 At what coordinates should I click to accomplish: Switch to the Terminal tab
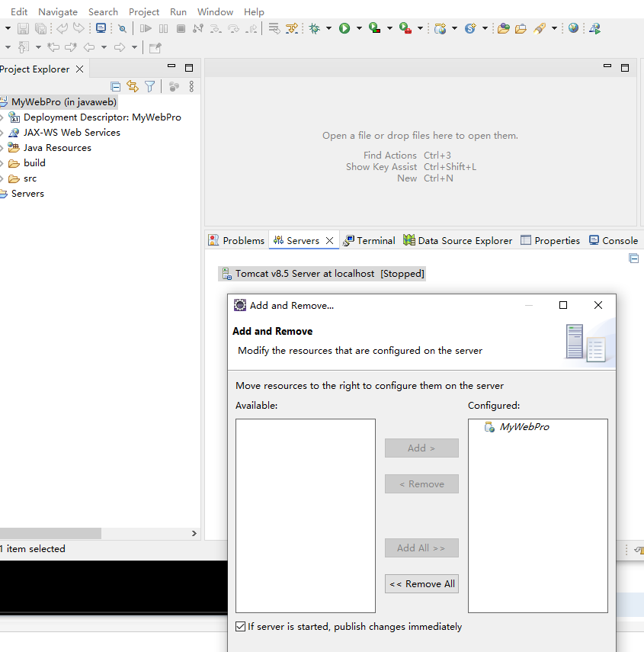[x=369, y=240]
